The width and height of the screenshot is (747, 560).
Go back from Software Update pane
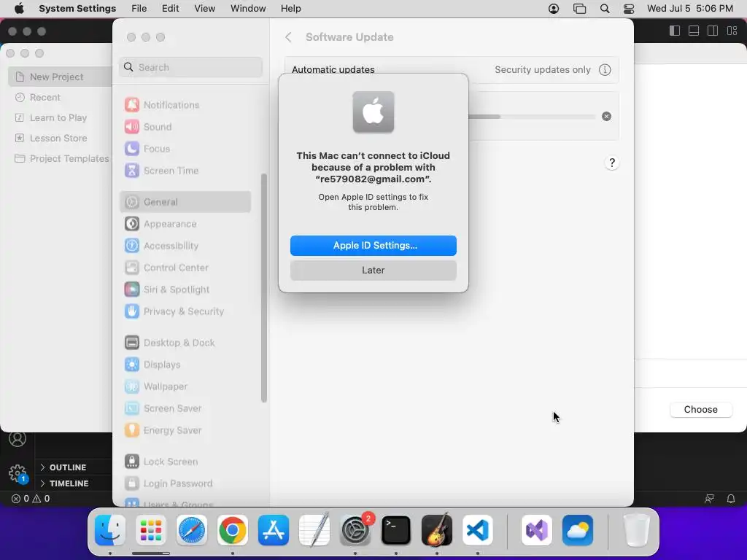(x=288, y=37)
